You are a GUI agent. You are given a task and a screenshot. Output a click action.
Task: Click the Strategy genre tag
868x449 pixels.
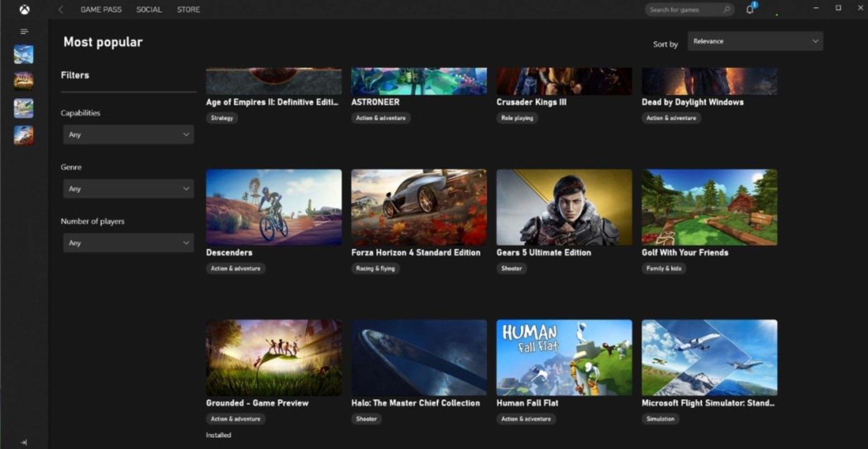(x=222, y=118)
